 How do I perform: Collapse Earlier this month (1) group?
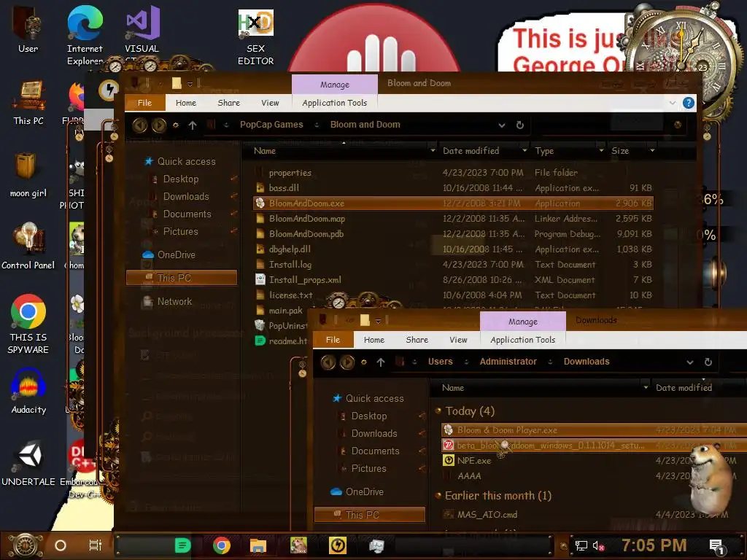438,495
